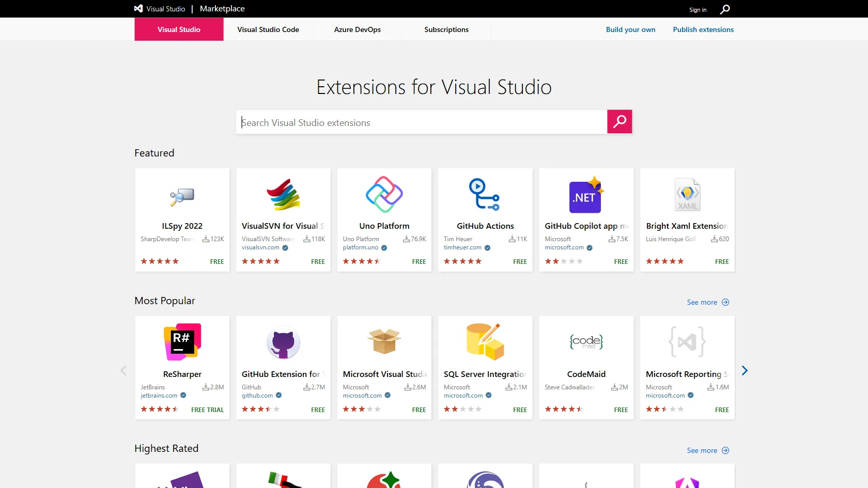The width and height of the screenshot is (868, 488).
Task: Click the Bright Xaml Extension title
Action: click(x=687, y=226)
